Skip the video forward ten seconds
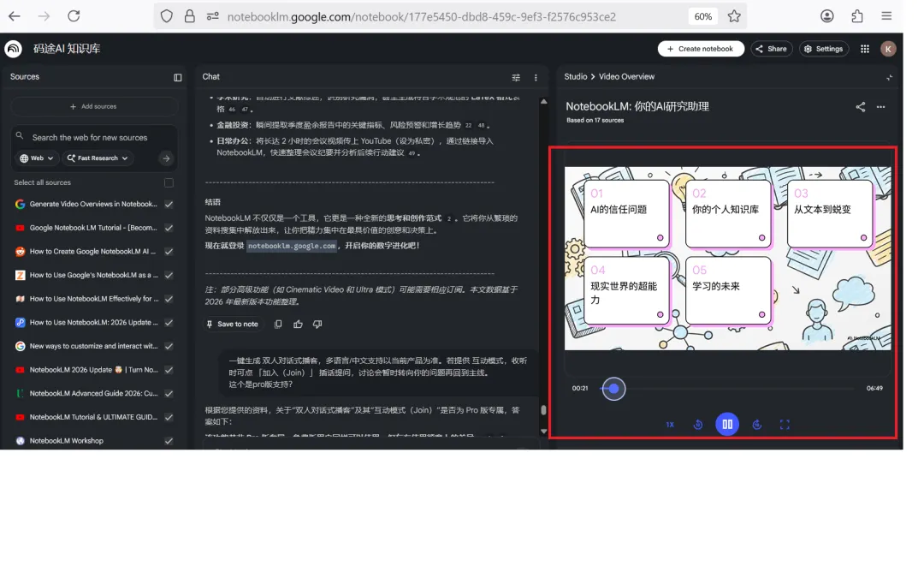 click(756, 424)
